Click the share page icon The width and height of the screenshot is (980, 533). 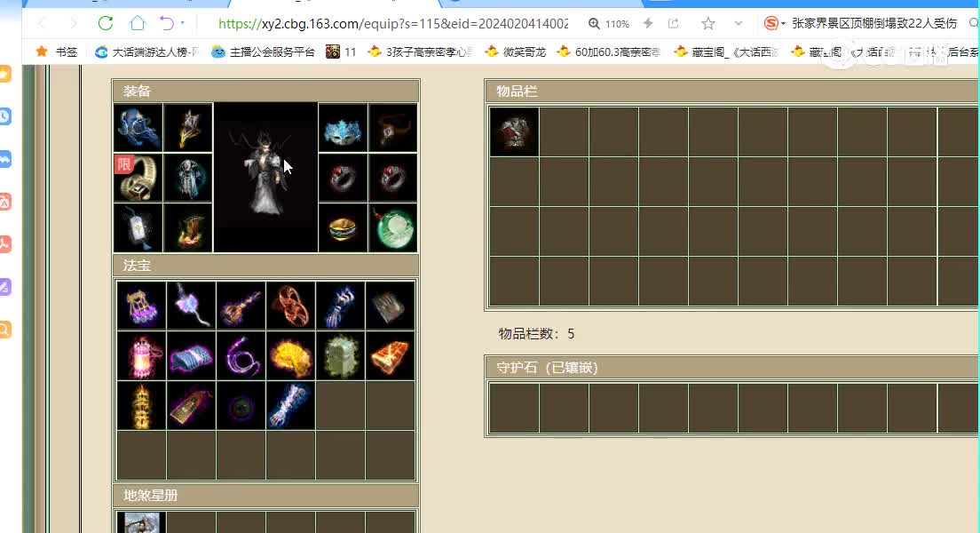coord(673,24)
